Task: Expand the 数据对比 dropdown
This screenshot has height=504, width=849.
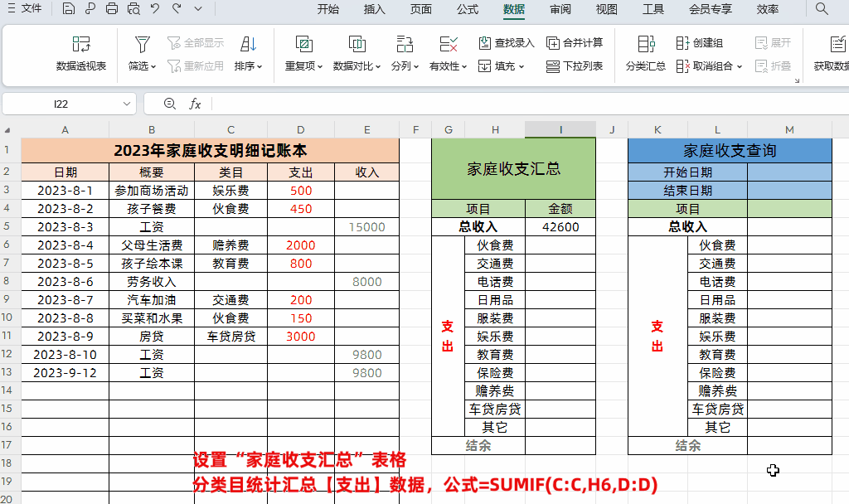Action: point(378,66)
